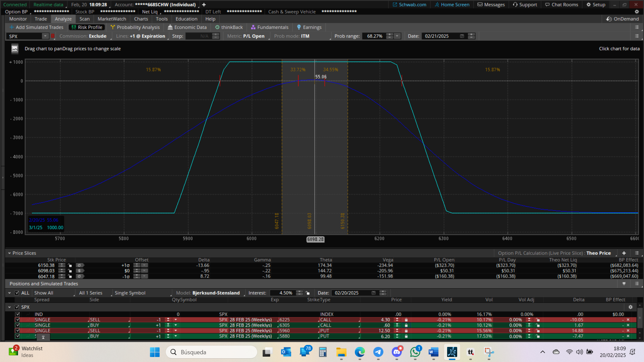
Task: Open the Probability Analysis tab
Action: tap(135, 27)
